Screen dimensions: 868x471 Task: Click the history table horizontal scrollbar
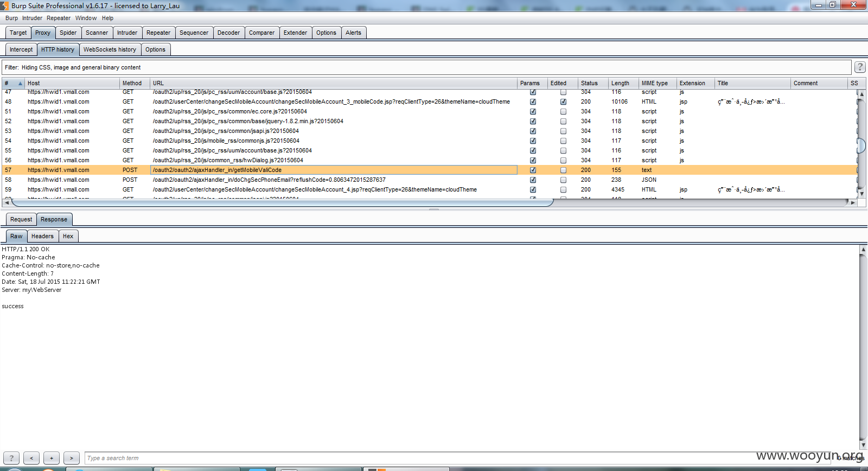click(x=282, y=202)
